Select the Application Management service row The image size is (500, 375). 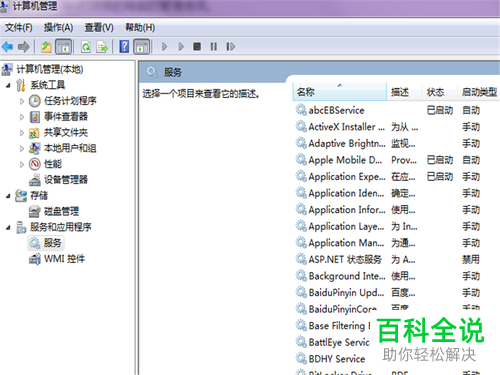click(397, 243)
